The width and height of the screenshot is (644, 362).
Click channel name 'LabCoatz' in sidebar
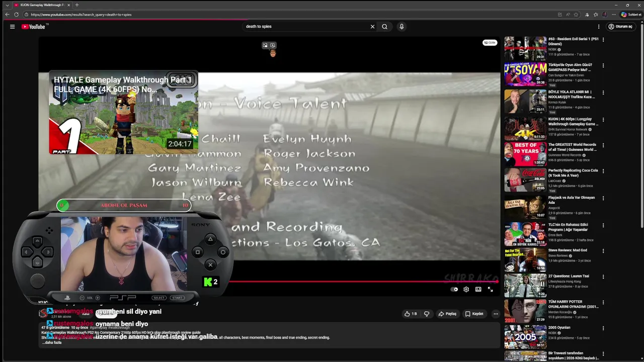click(x=554, y=181)
